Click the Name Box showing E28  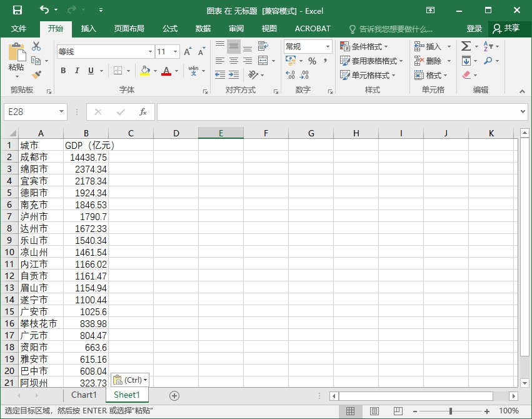(31, 112)
